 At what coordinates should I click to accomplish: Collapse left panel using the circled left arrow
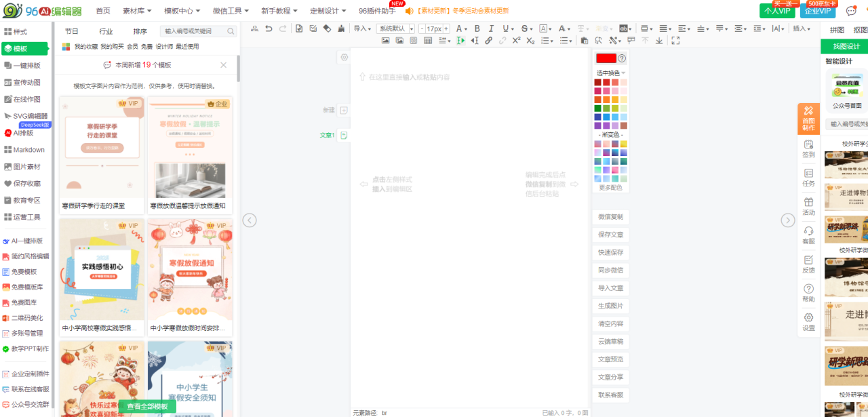[x=250, y=220]
